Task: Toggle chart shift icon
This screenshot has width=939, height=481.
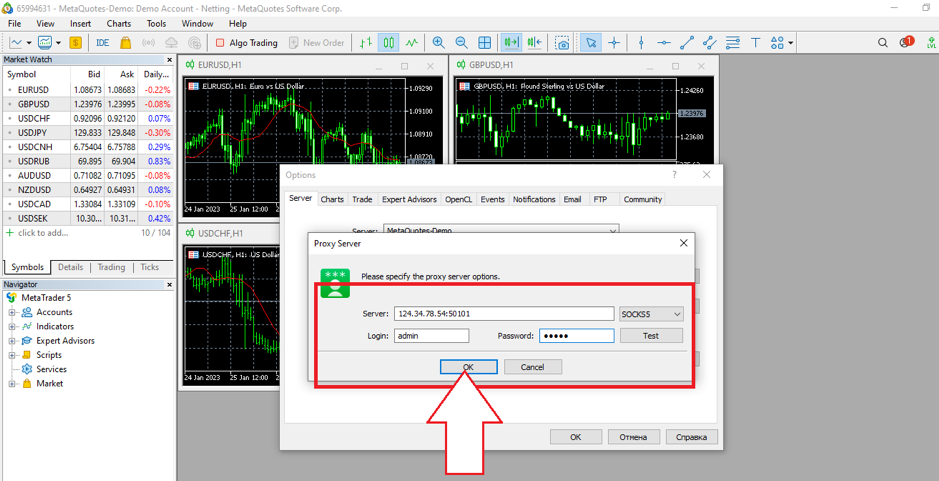Action: pos(535,43)
